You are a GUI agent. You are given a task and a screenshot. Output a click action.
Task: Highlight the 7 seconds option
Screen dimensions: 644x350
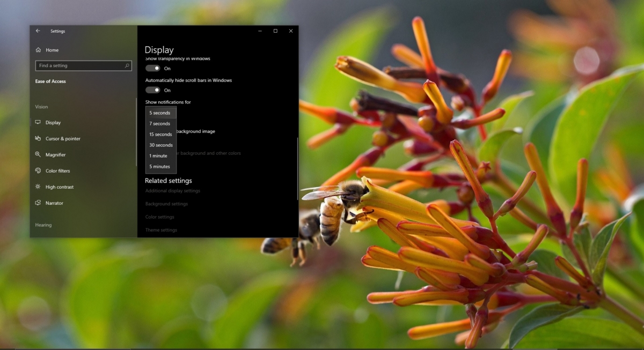coord(160,123)
